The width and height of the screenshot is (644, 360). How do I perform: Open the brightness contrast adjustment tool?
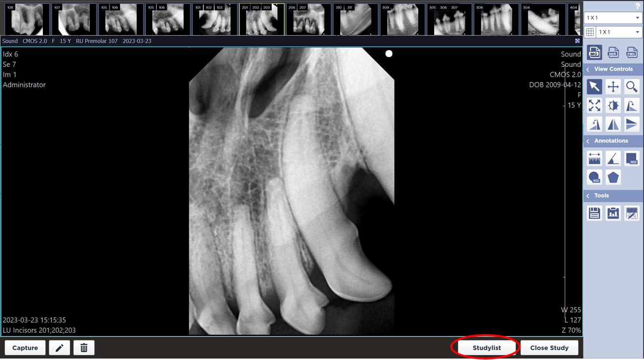point(613,105)
